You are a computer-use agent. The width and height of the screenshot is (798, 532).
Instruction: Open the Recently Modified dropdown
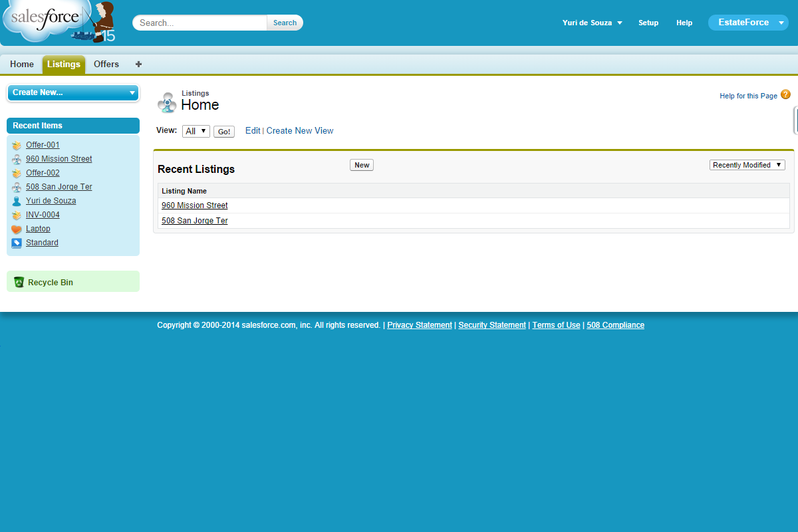(747, 165)
